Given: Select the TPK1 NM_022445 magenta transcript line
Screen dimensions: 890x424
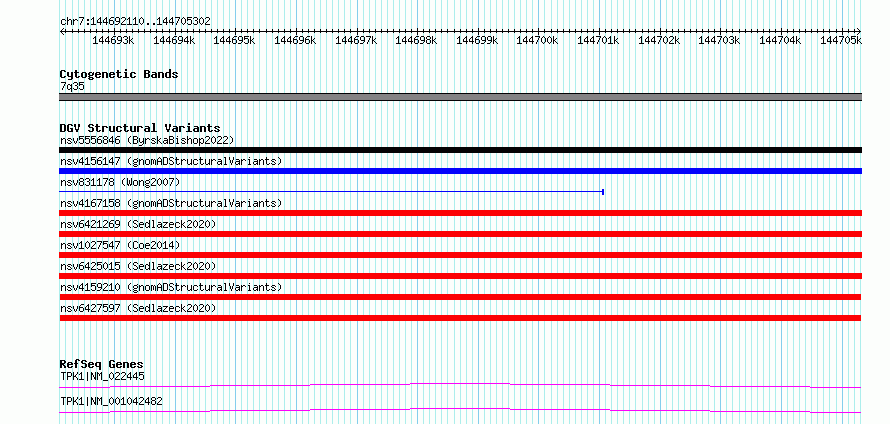Looking at the screenshot, I should (x=460, y=385).
